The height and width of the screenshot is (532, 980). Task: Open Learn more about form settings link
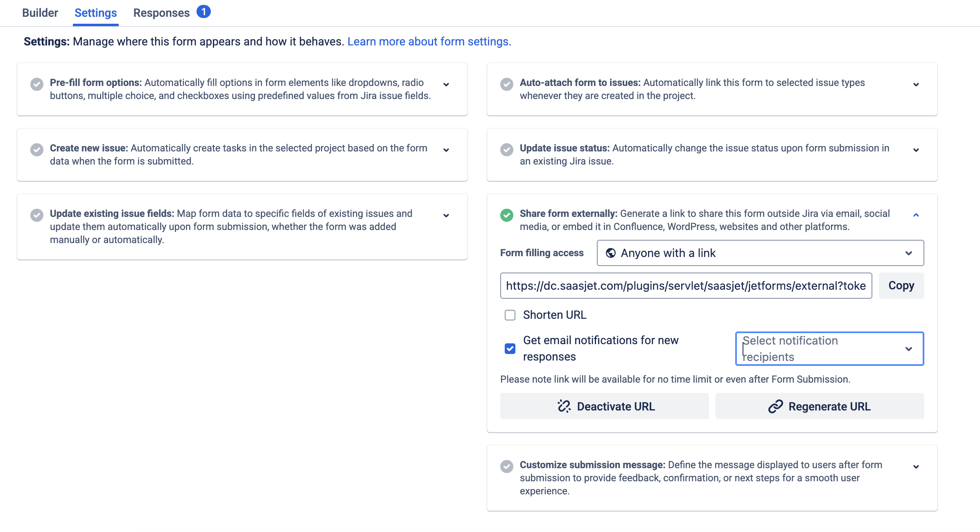(429, 41)
